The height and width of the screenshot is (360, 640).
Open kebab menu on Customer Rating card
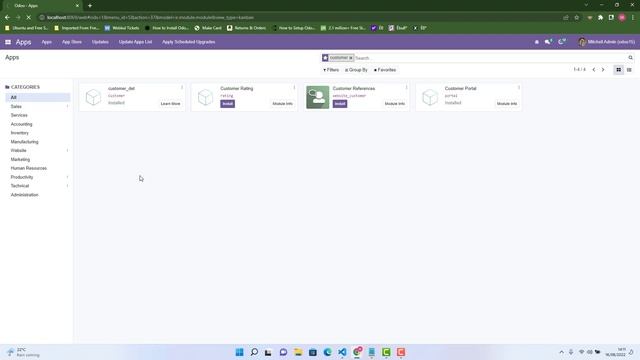click(x=294, y=88)
